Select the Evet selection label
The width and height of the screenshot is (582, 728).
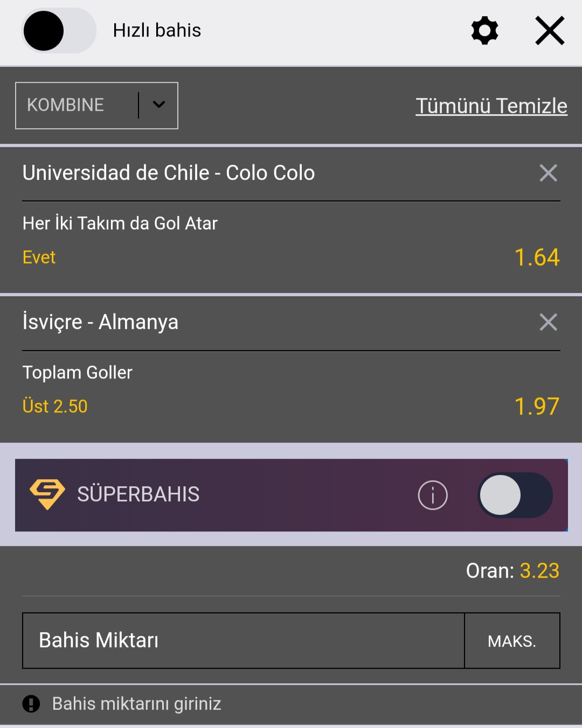39,257
